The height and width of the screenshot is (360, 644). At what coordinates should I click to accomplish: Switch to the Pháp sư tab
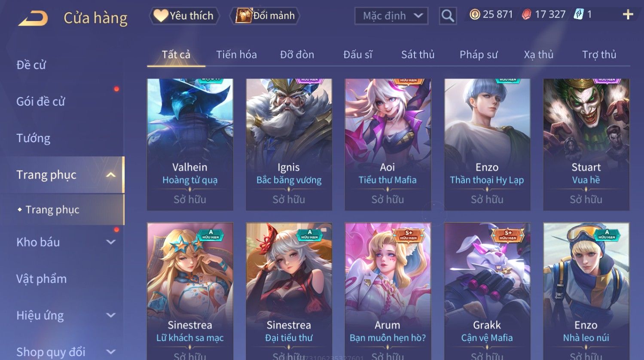pyautogui.click(x=479, y=55)
